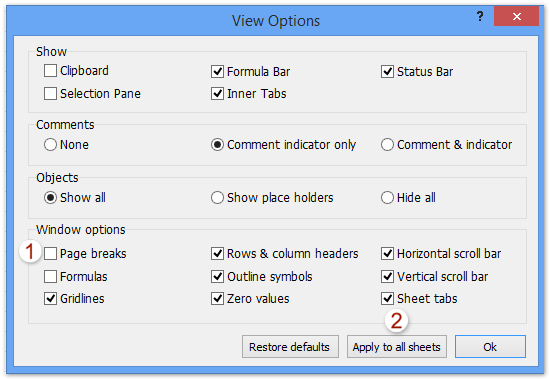Choose Comment & indicator radio option
Screen dimensions: 549x379
[387, 145]
